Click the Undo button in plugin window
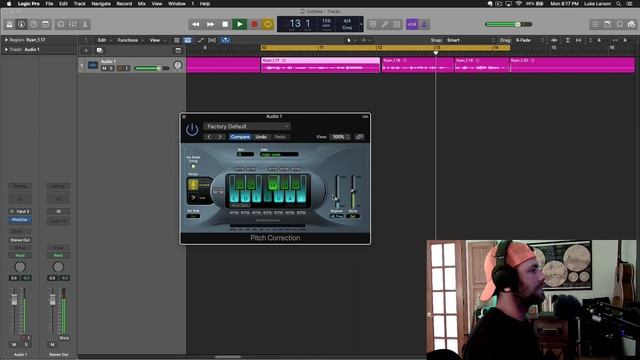The height and width of the screenshot is (360, 640). pyautogui.click(x=261, y=137)
